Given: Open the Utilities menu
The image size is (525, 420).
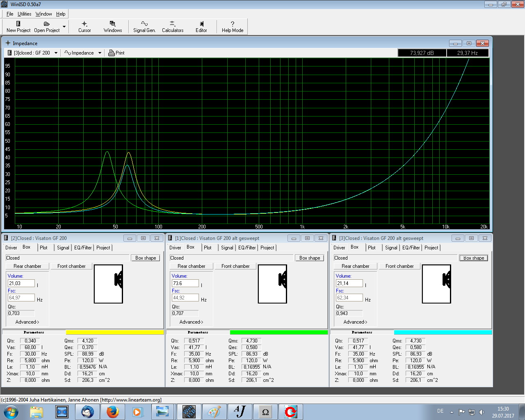Looking at the screenshot, I should (25, 14).
